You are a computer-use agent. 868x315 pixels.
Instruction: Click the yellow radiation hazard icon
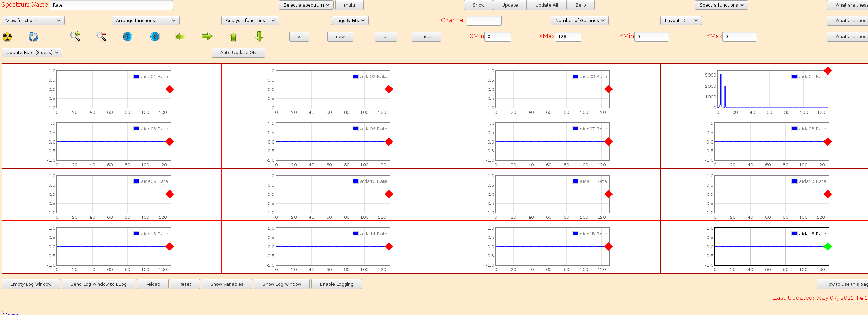[7, 37]
